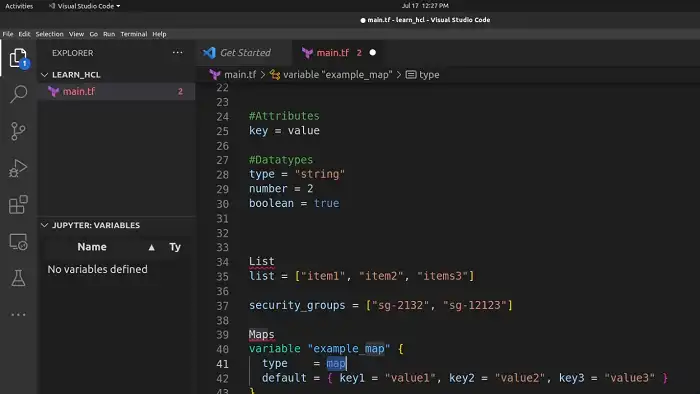Click line number 41 in gutter
700x394 pixels.
[x=222, y=364]
